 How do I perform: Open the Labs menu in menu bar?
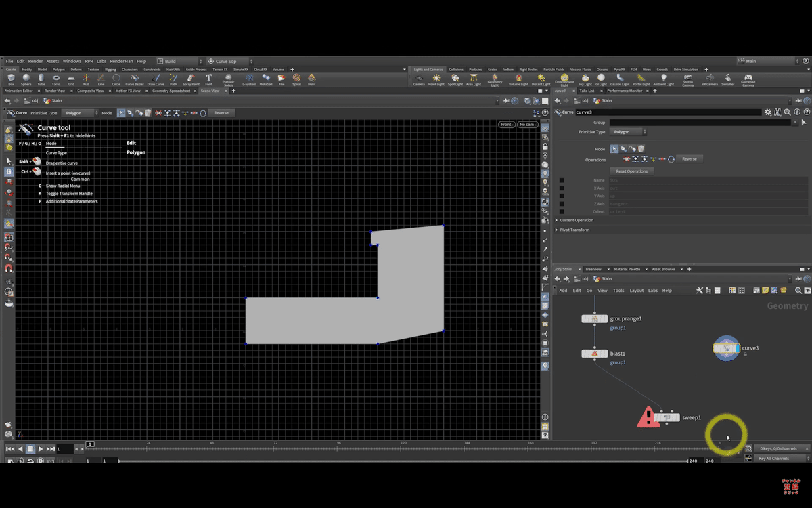(101, 61)
